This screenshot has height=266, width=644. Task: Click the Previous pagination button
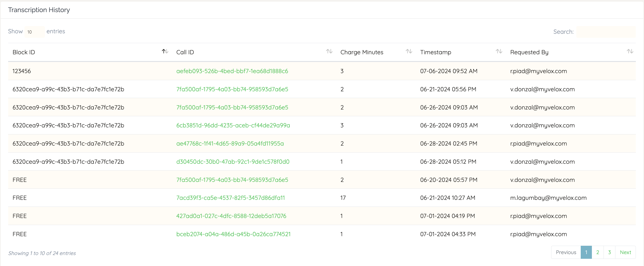[566, 252]
